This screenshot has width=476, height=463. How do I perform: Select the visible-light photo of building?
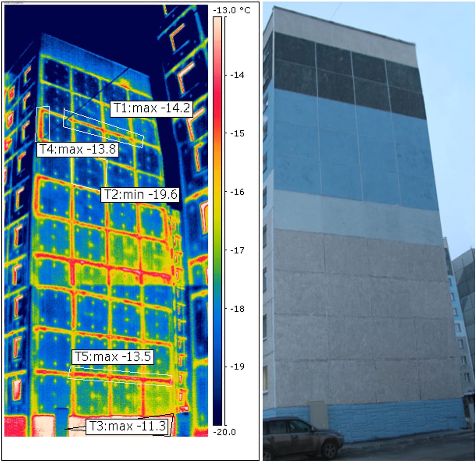(369, 231)
